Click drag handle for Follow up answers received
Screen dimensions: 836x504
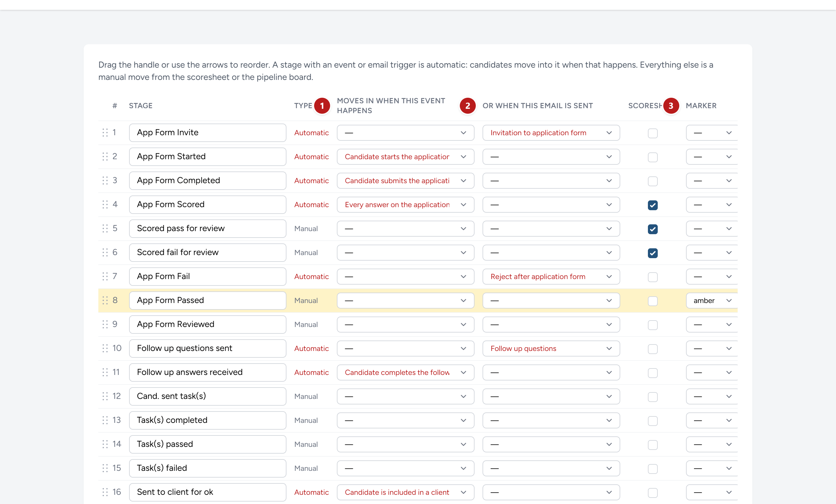click(105, 372)
